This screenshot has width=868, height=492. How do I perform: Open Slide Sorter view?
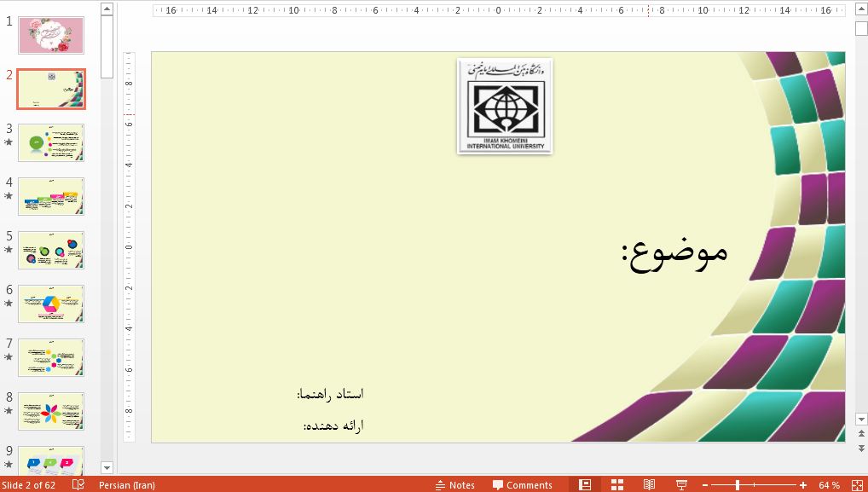(x=616, y=484)
